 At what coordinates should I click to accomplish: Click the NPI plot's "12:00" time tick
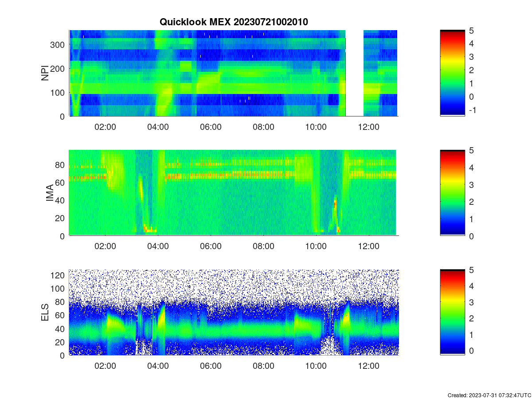(x=369, y=127)
